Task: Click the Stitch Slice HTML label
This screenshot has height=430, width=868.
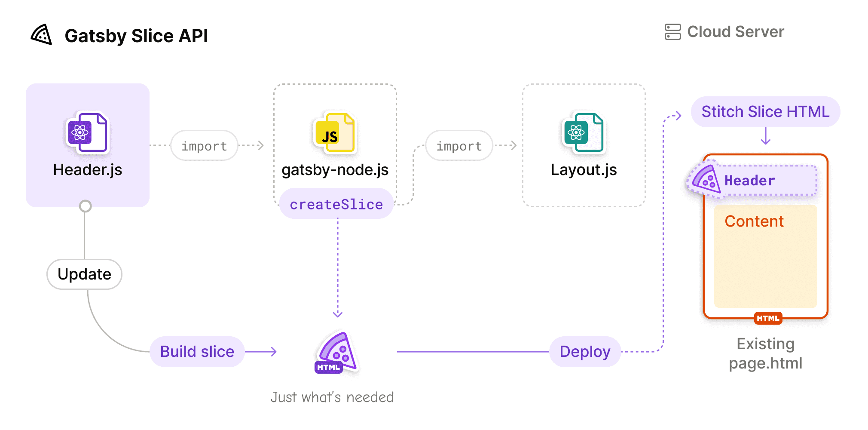Action: pyautogui.click(x=765, y=112)
